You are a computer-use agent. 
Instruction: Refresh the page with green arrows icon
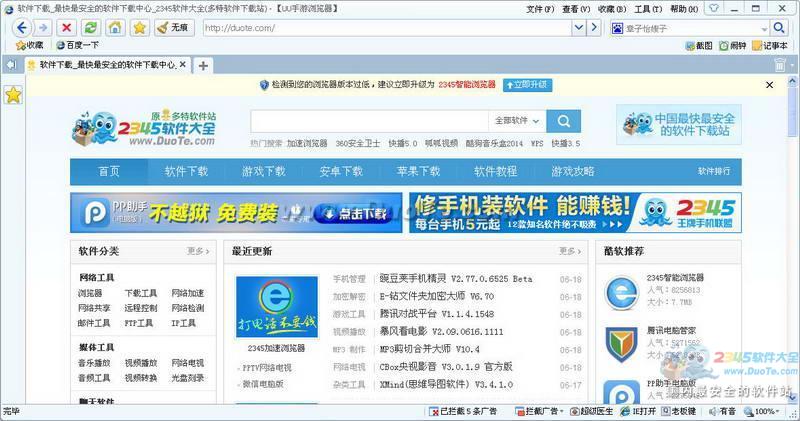pyautogui.click(x=90, y=28)
